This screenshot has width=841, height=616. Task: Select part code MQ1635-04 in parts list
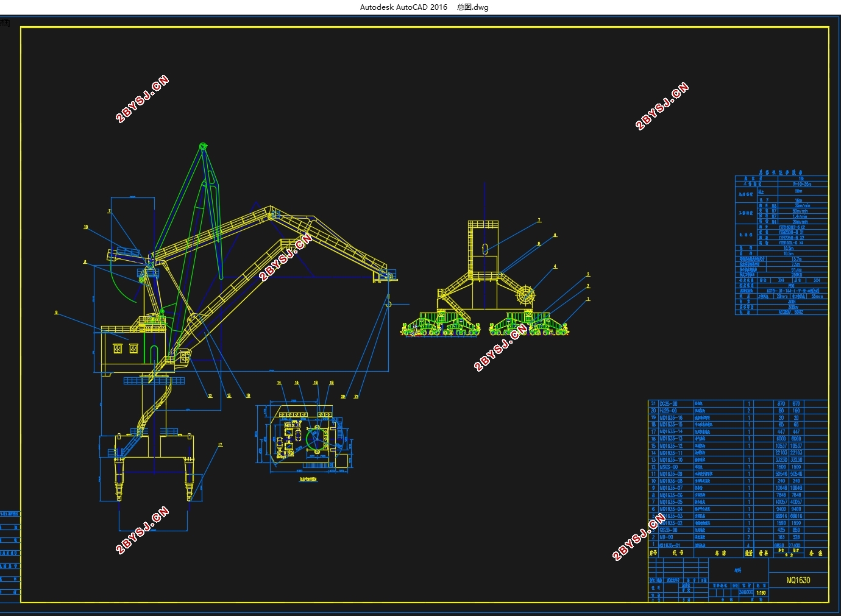tap(671, 509)
